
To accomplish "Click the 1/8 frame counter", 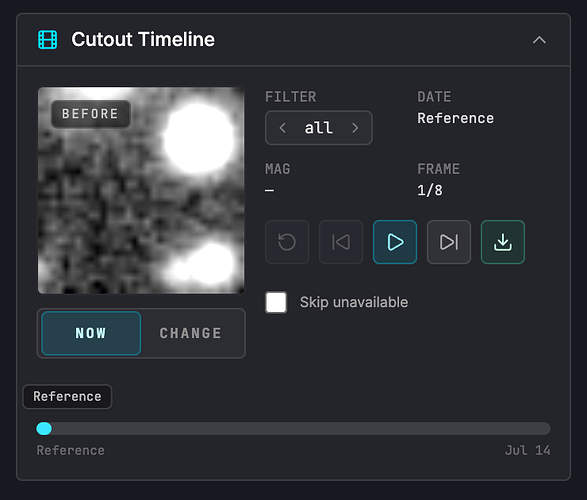I will pos(430,190).
